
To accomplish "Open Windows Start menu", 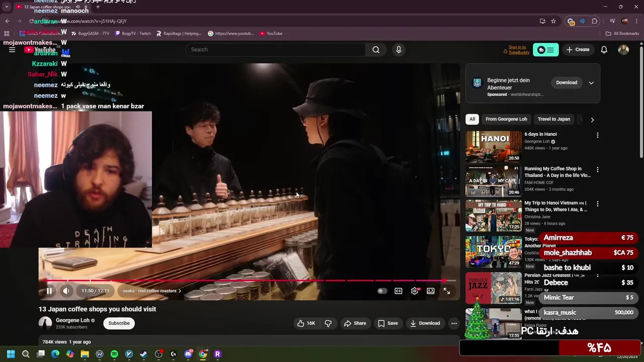I will pos(11,354).
